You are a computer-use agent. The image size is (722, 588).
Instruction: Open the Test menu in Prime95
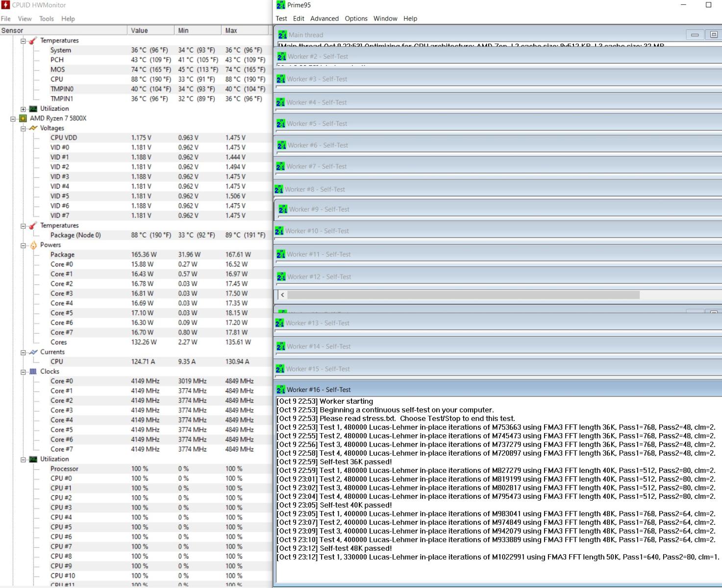pos(281,19)
